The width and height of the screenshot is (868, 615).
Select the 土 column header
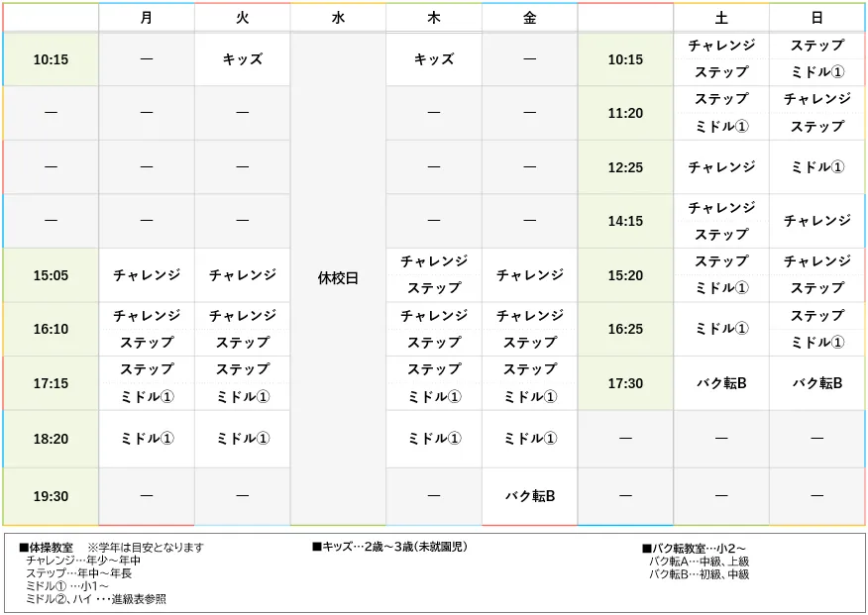[x=721, y=17]
